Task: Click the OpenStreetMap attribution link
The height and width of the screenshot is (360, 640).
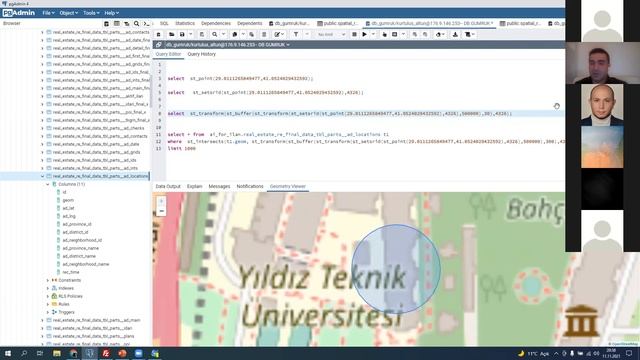Action: (x=624, y=344)
